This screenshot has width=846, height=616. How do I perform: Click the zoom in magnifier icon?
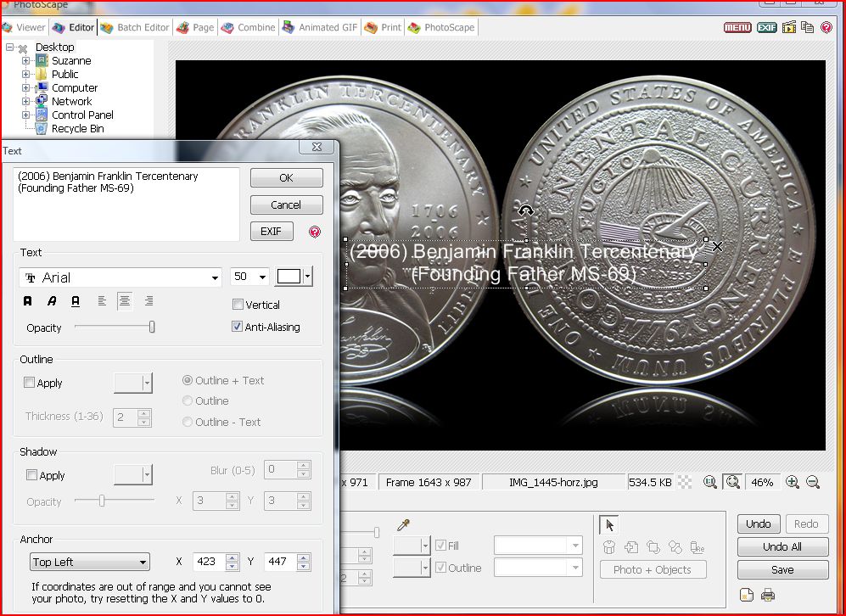pyautogui.click(x=792, y=482)
